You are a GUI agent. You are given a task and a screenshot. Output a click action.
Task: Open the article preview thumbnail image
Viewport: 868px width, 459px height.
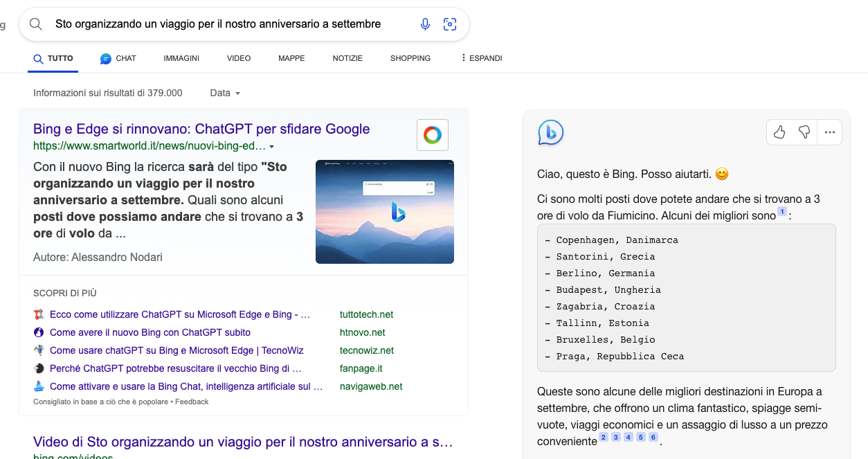coord(385,212)
